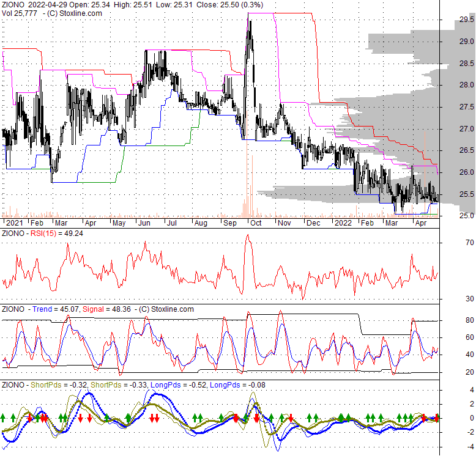The width and height of the screenshot is (476, 456).
Task: Click the 'Mar' 2021 axis label
Action: click(x=61, y=223)
